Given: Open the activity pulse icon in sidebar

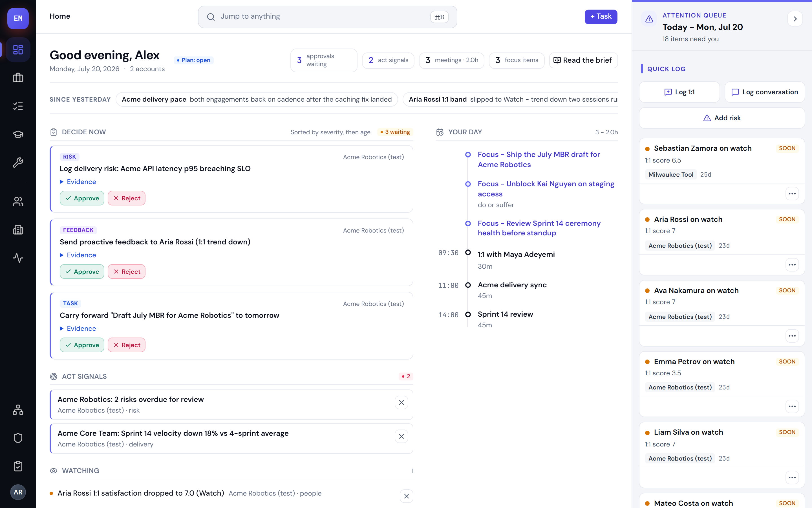Looking at the screenshot, I should (x=18, y=258).
